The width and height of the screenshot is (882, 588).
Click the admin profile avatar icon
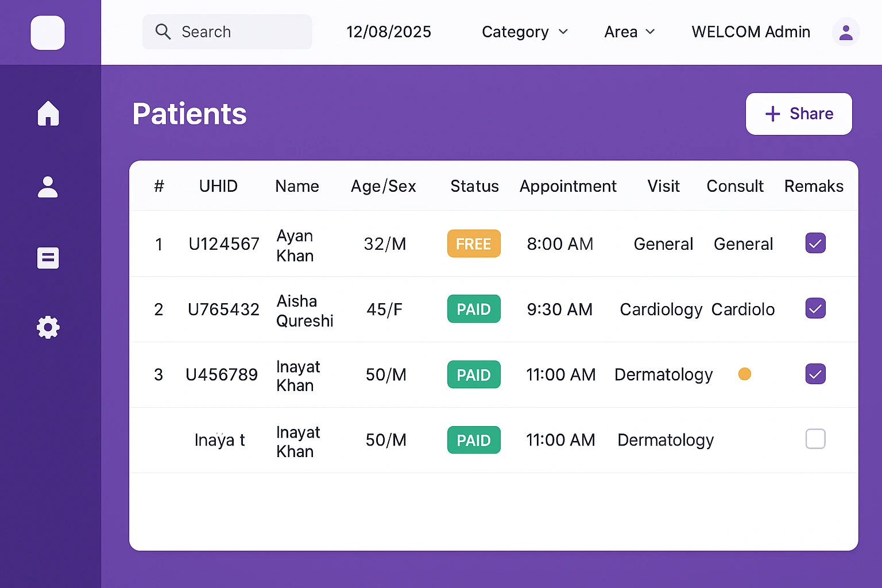tap(845, 32)
